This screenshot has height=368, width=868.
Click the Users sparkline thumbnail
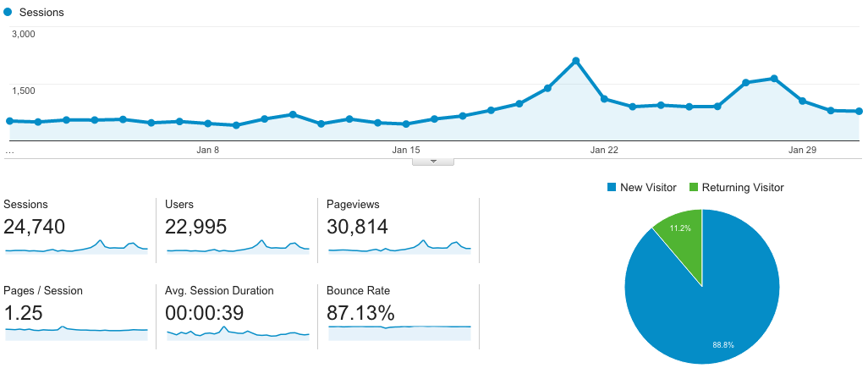pyautogui.click(x=238, y=247)
